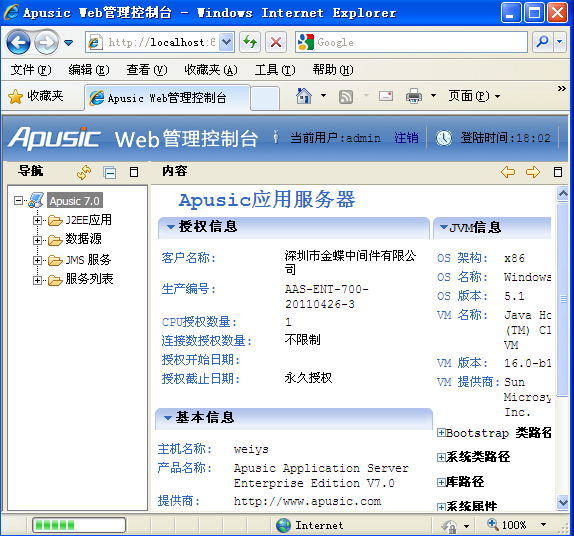Go back with the IE back button

(x=18, y=42)
